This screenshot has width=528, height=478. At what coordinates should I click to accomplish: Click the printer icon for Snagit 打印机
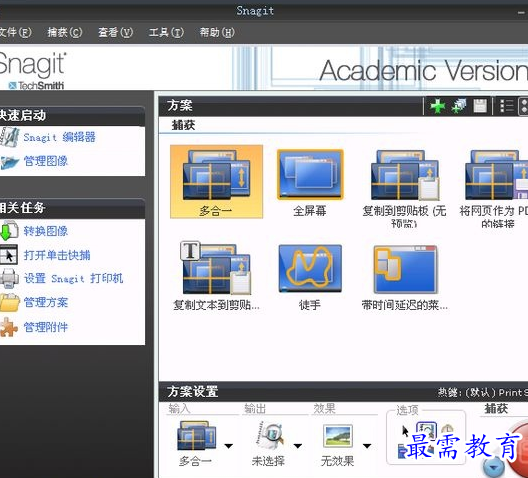9,279
